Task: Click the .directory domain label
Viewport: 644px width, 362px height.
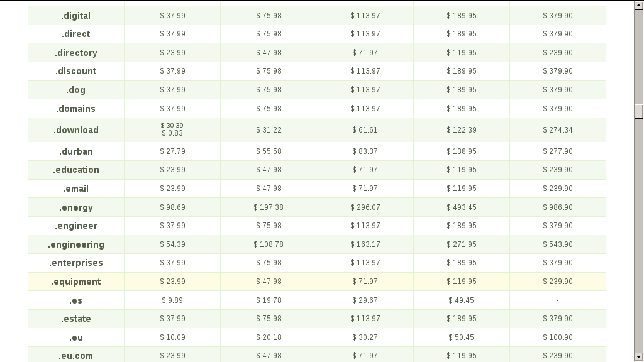Action: (76, 53)
